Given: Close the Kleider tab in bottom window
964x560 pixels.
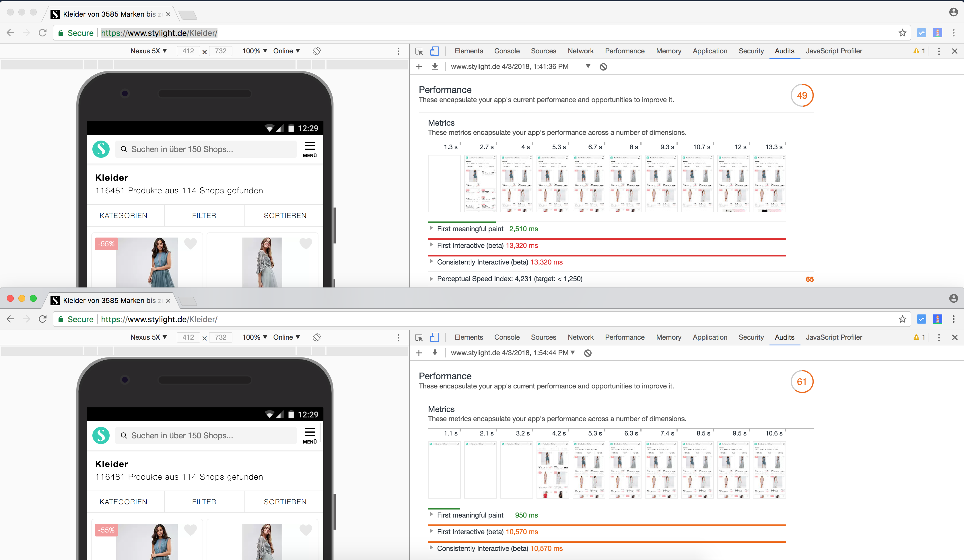Looking at the screenshot, I should click(168, 301).
